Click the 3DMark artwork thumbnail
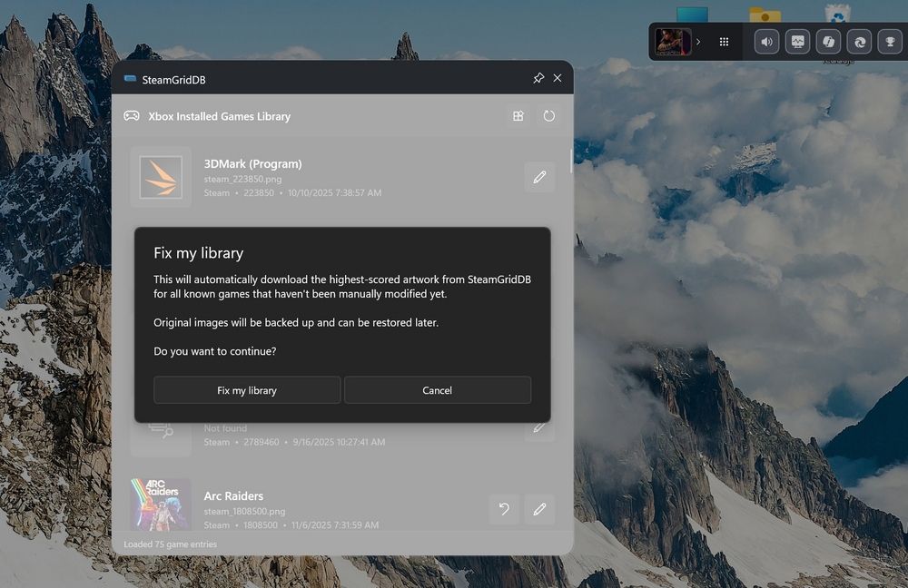908x588 pixels. coord(161,177)
